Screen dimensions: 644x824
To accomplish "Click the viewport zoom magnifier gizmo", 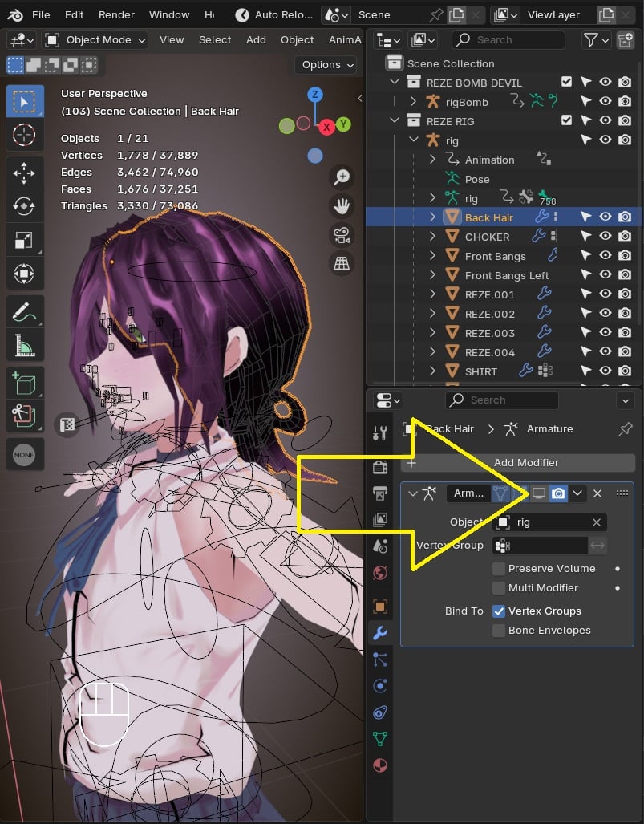I will tap(342, 177).
